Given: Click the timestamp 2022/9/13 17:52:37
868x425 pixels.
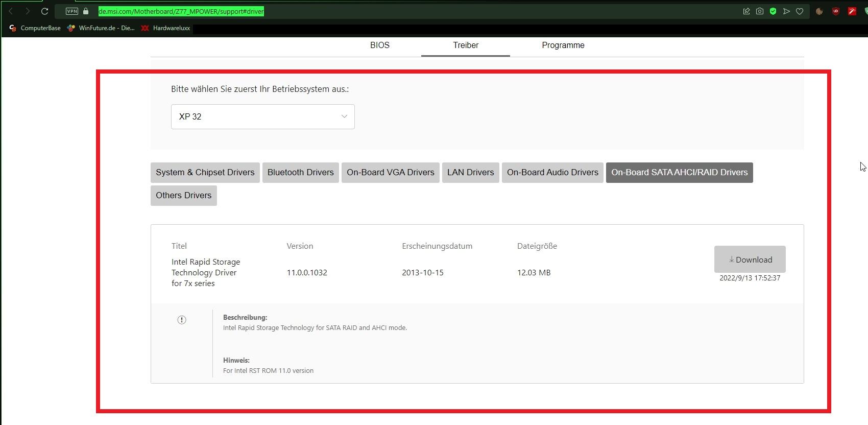Looking at the screenshot, I should click(750, 278).
